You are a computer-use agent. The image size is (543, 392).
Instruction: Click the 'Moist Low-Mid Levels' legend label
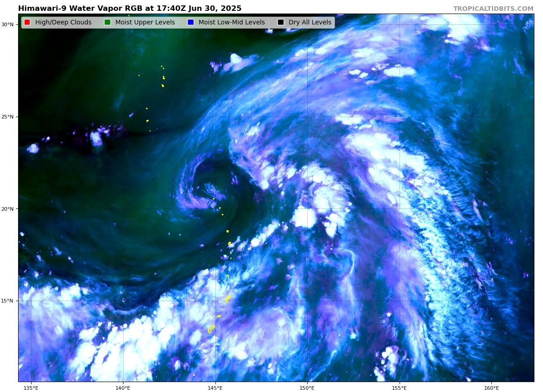click(232, 22)
